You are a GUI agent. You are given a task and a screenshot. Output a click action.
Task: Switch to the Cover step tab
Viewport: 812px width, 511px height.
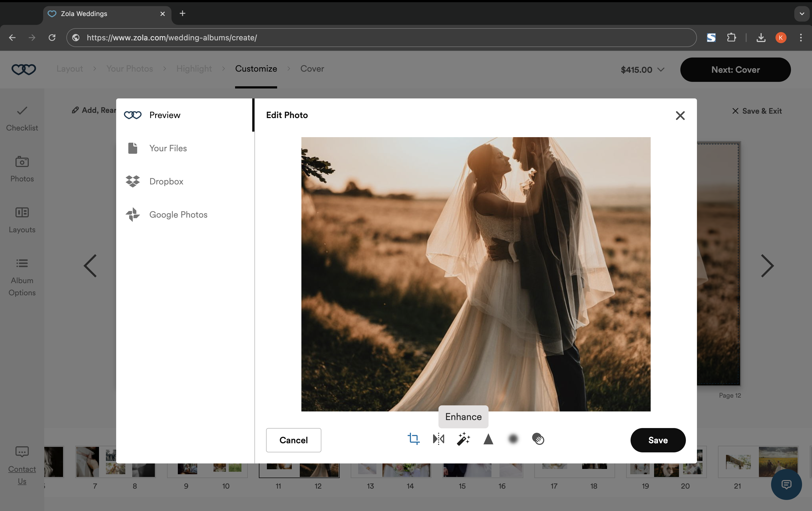pos(312,69)
